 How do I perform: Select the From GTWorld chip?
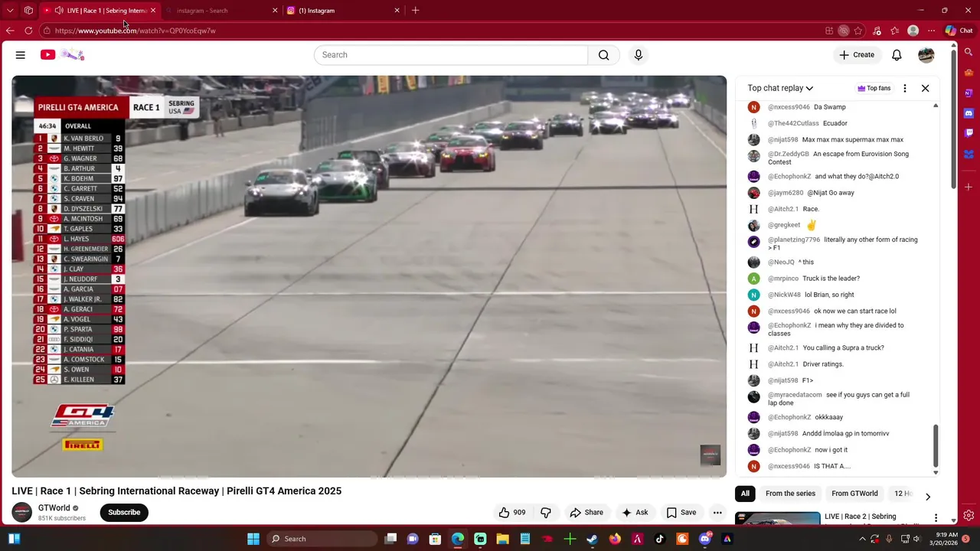click(854, 494)
